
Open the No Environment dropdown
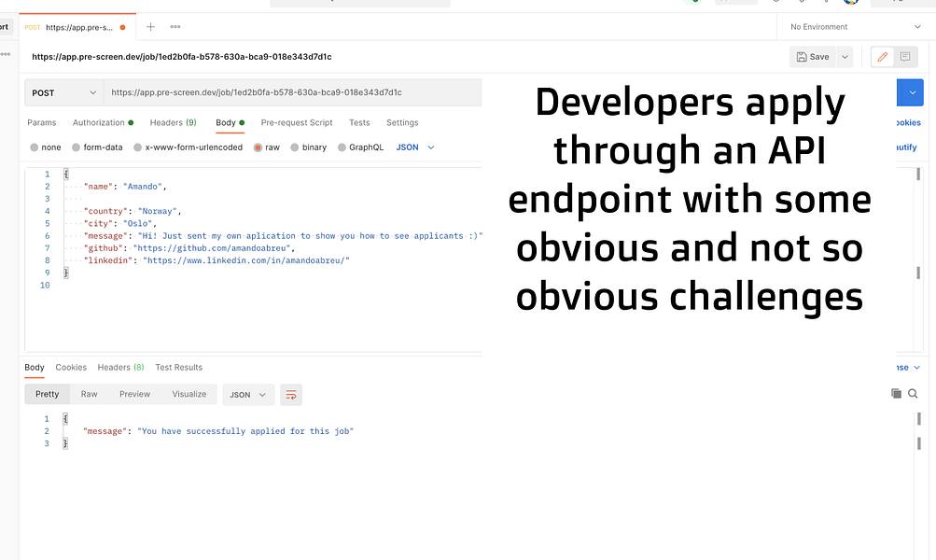(x=856, y=27)
